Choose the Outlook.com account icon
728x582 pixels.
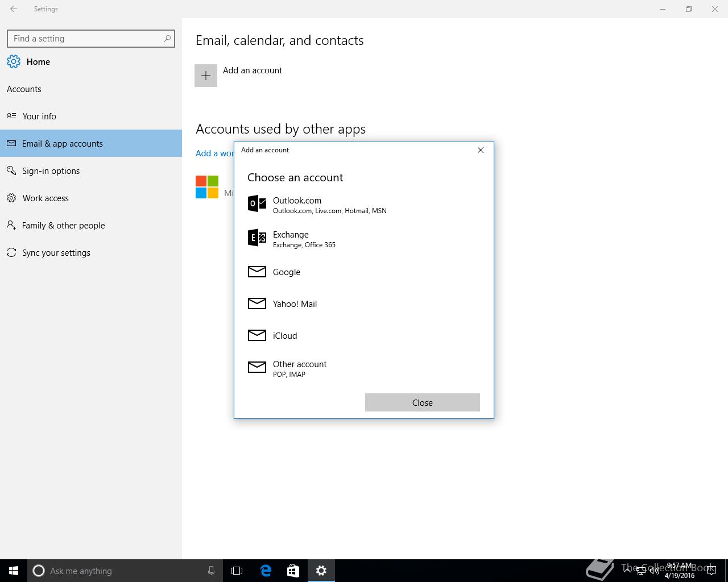click(x=257, y=203)
